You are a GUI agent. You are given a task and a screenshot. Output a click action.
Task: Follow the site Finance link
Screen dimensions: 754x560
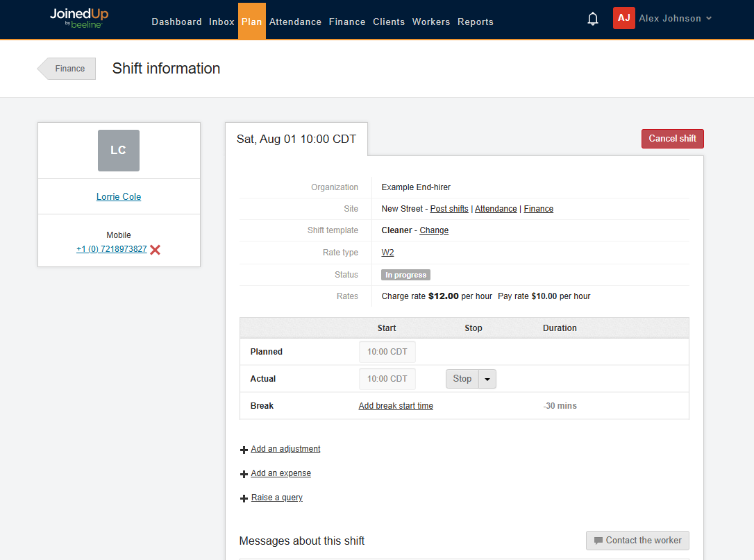click(x=539, y=209)
